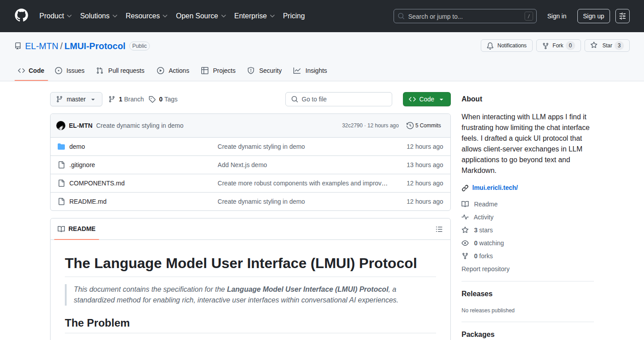Expand the Product menu
Image resolution: width=644 pixels, height=340 pixels.
pyautogui.click(x=55, y=16)
